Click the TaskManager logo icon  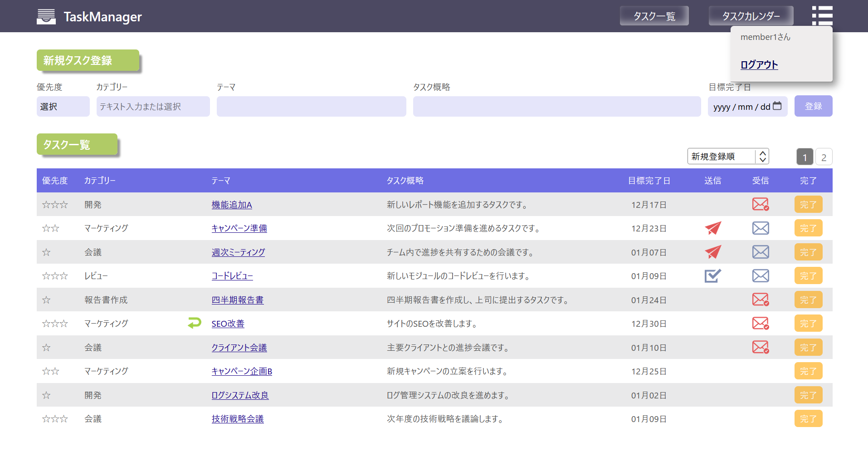[46, 17]
